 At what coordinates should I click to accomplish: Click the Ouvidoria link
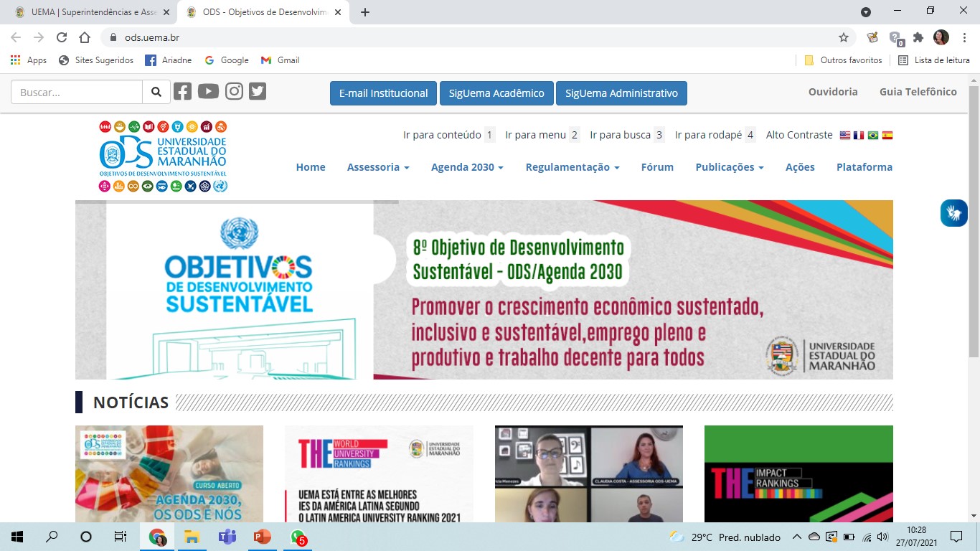pyautogui.click(x=832, y=92)
